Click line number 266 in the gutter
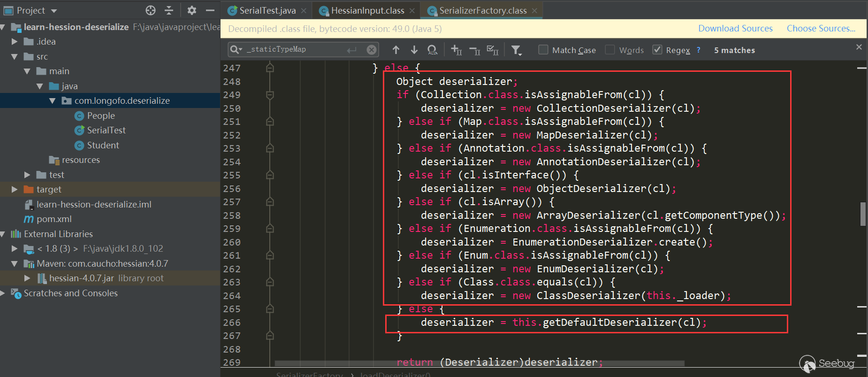The height and width of the screenshot is (377, 868). [232, 323]
